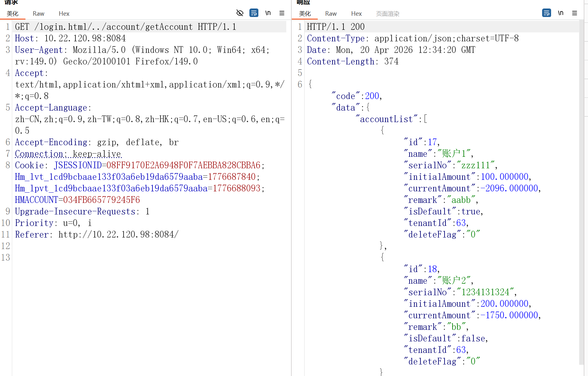Screen dimensions: 588x376
Task: Click serialNo value "zzz111"
Action: tap(476, 165)
